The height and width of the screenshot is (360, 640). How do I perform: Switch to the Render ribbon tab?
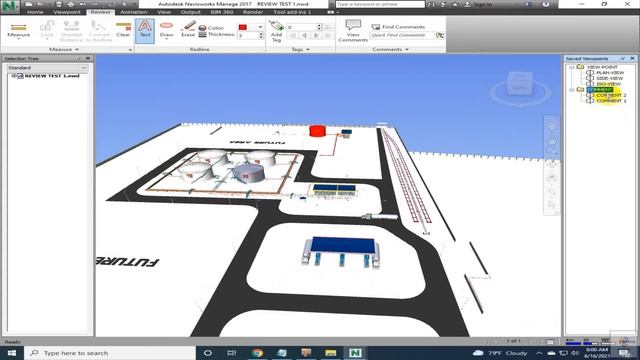[253, 12]
